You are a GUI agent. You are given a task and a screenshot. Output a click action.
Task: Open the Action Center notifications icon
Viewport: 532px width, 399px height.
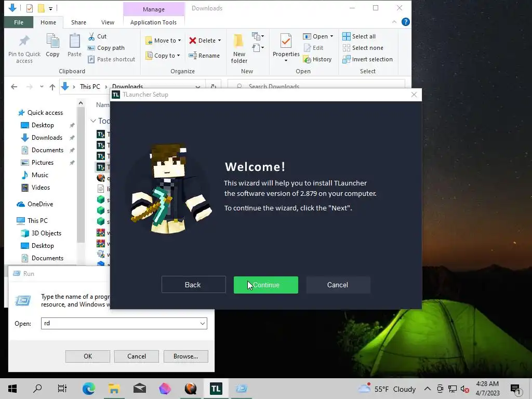tap(516, 389)
